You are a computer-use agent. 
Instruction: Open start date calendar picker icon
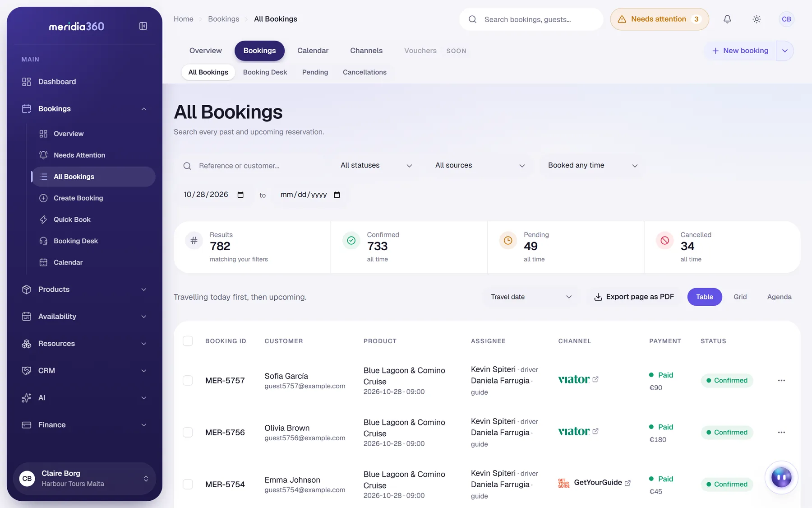pyautogui.click(x=240, y=195)
